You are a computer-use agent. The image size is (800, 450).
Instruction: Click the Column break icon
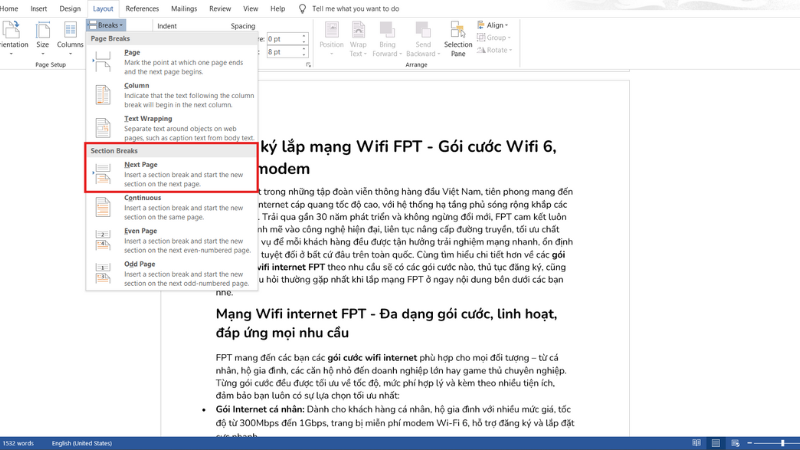103,95
